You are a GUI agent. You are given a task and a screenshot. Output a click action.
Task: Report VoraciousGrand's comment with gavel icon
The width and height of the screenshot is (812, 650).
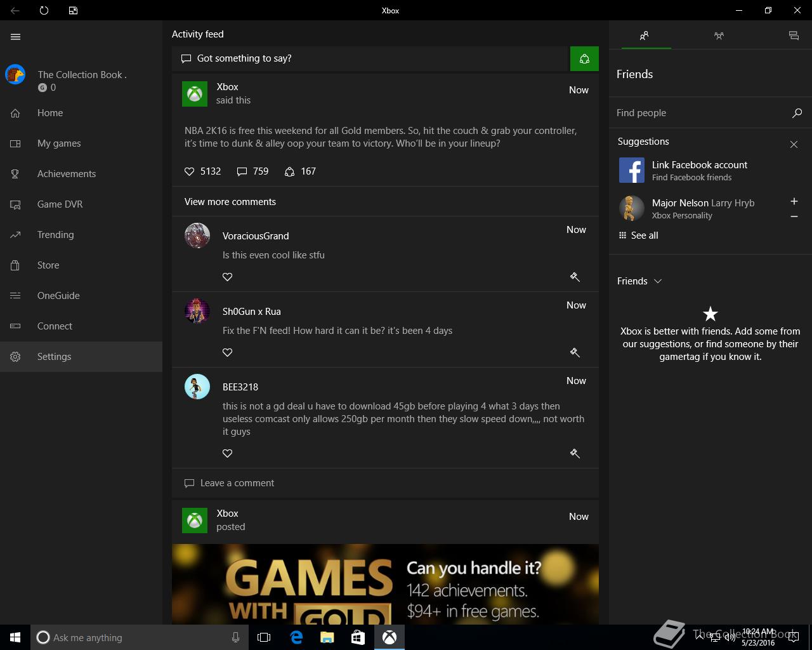[575, 277]
